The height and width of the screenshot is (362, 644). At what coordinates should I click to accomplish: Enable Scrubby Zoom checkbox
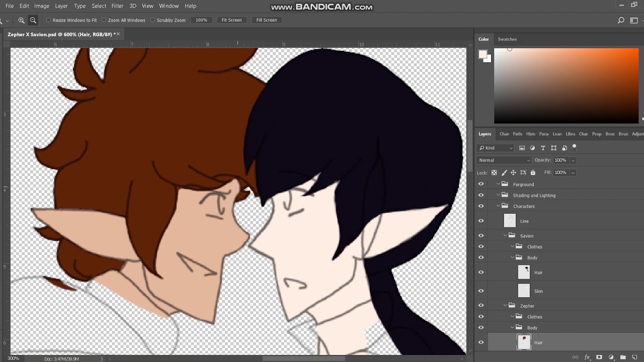[152, 20]
